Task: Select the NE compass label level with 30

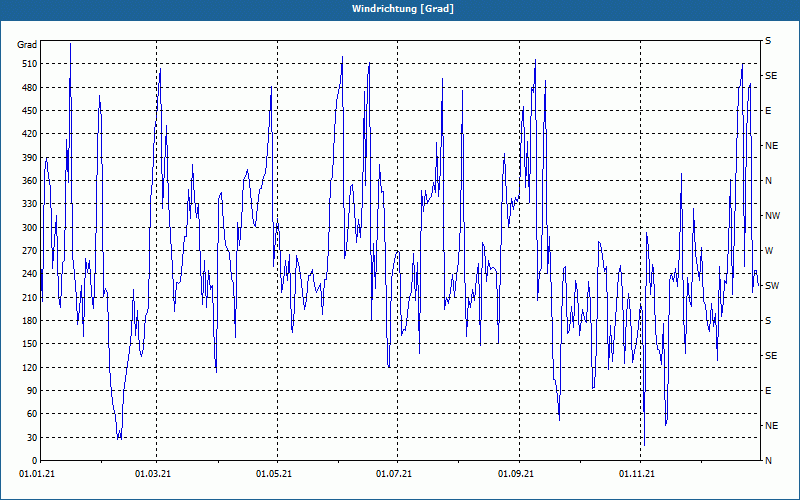Action: (x=771, y=426)
